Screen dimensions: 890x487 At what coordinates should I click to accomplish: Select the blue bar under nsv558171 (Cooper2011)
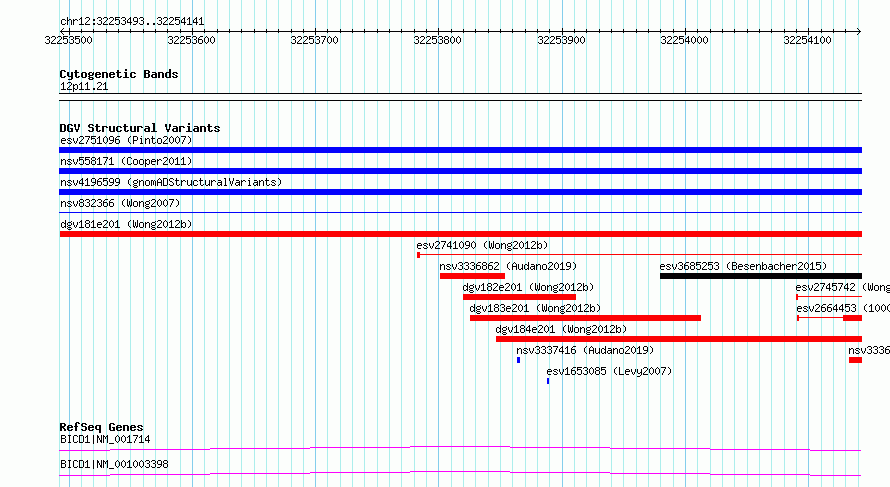pos(460,171)
